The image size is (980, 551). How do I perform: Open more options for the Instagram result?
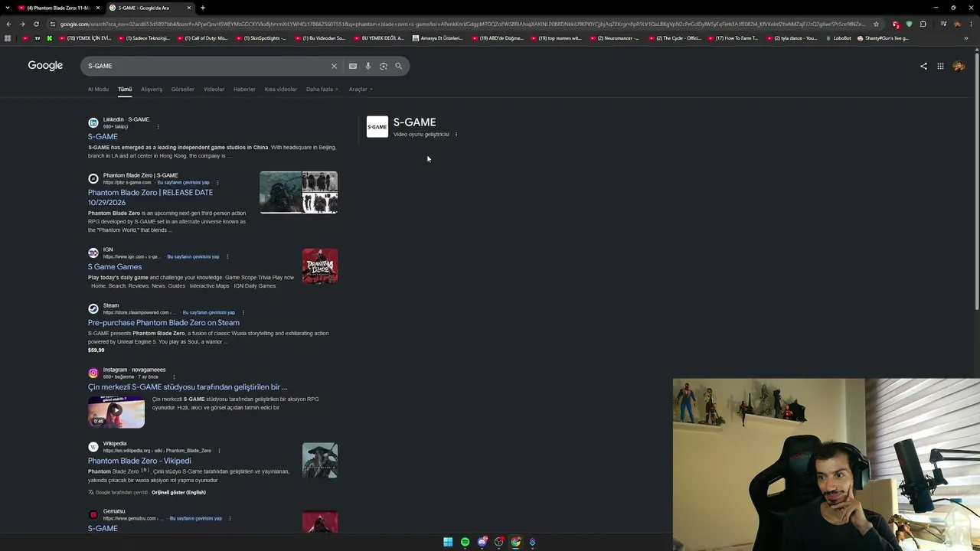pos(174,377)
